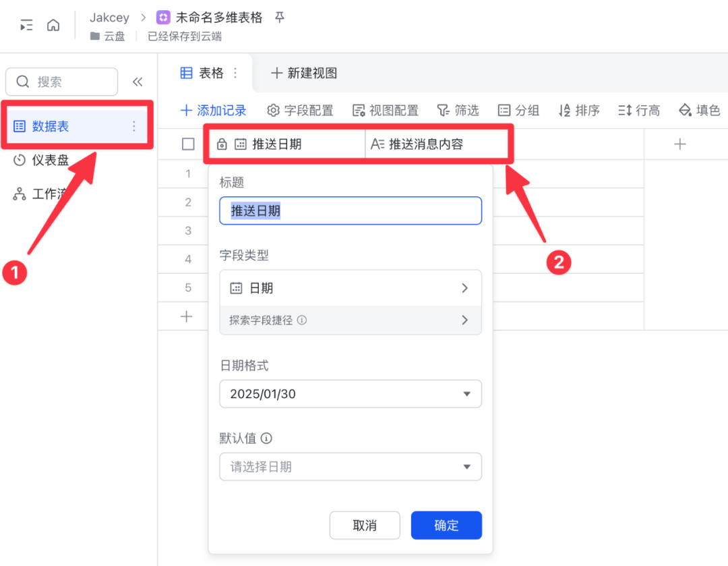Image resolution: width=728 pixels, height=566 pixels.
Task: Open the 填色 fill color tool
Action: point(699,110)
